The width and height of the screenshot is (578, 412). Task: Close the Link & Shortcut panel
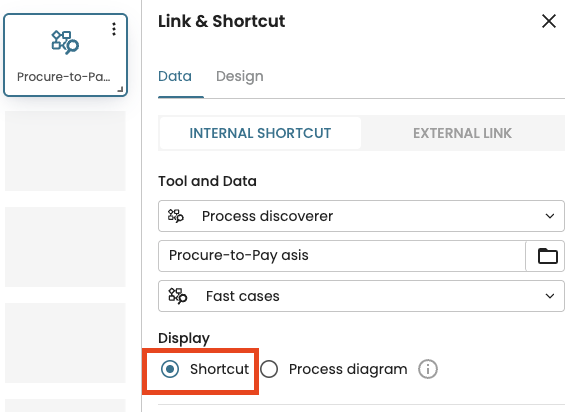click(549, 21)
